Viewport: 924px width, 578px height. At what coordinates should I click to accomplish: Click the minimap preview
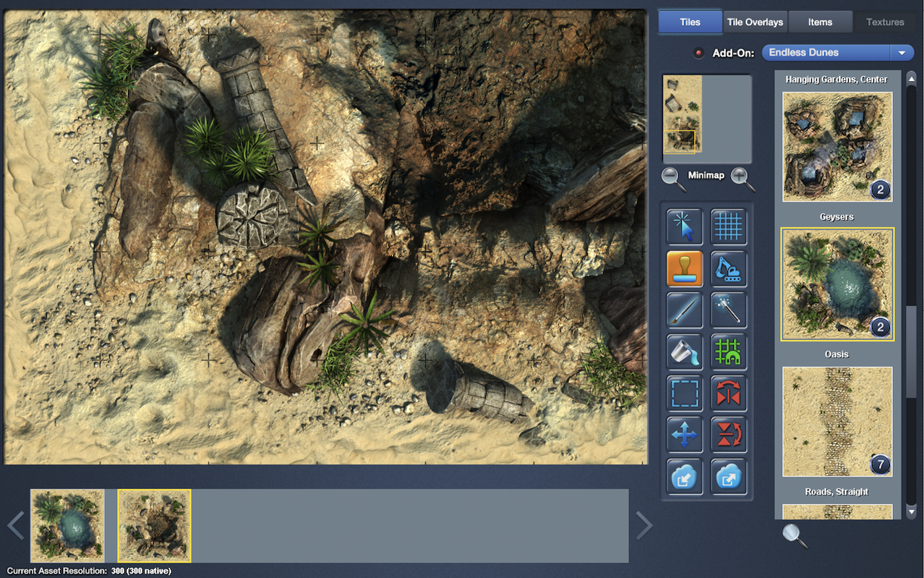tap(707, 119)
